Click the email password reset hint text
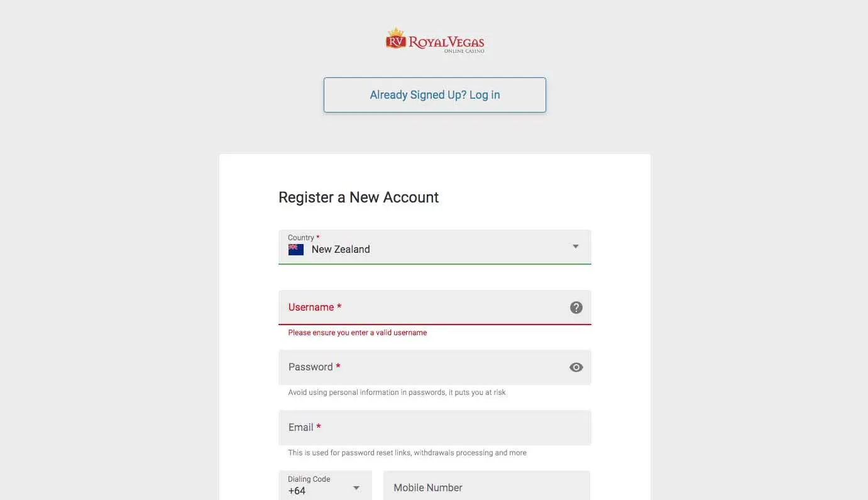The image size is (868, 500). 407,453
